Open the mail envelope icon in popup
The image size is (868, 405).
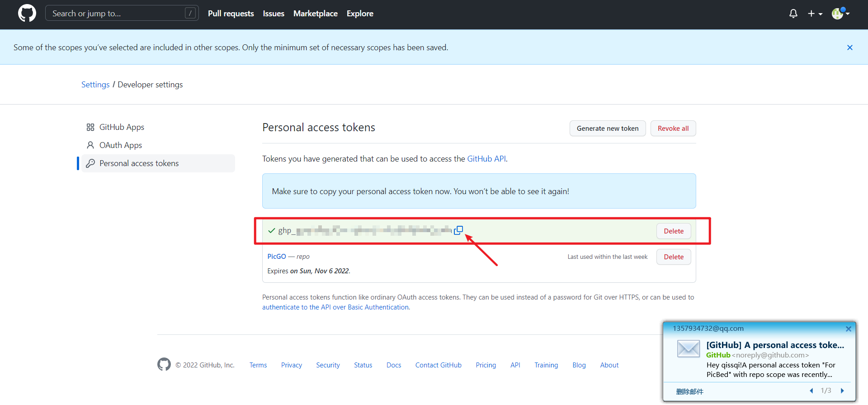689,349
